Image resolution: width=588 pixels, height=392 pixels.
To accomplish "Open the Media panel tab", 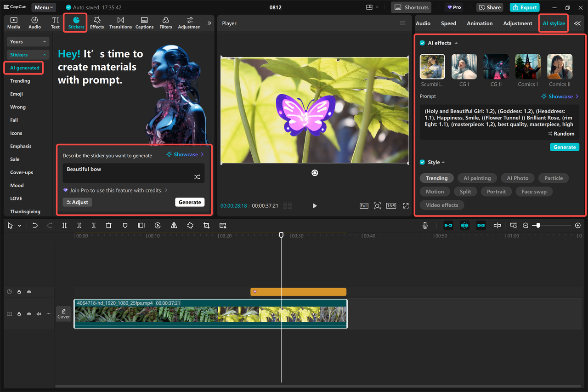I will [x=14, y=23].
